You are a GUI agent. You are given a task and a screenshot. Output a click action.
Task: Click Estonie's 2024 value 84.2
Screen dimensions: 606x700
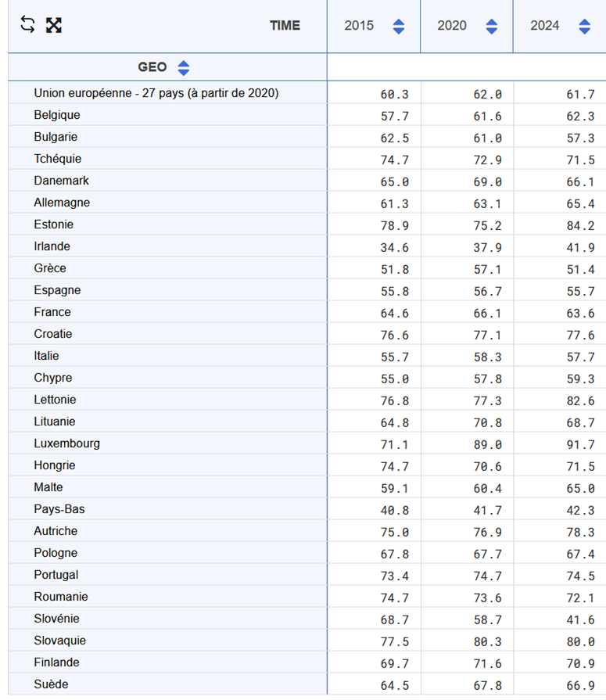(x=580, y=226)
